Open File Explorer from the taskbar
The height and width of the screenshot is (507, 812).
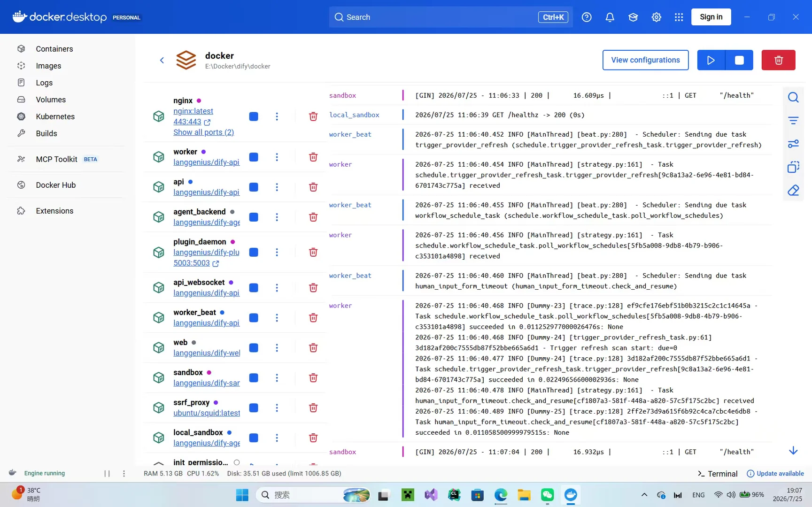(x=524, y=495)
